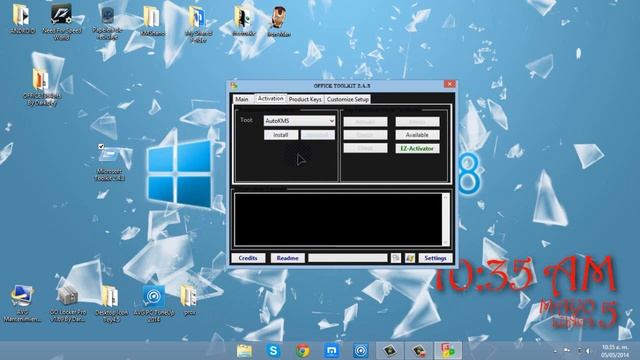Viewport: 640px width, 360px height.
Task: Click inside the black output log area
Action: coord(338,220)
